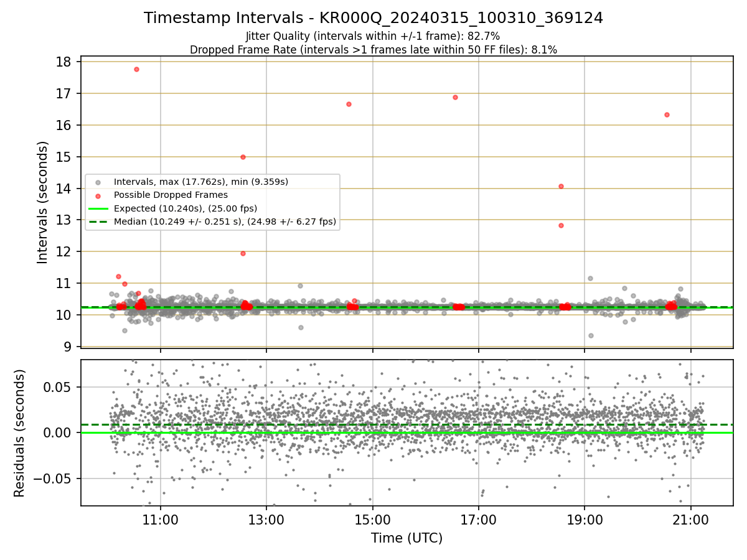Image resolution: width=747 pixels, height=560 pixels.
Task: Click legend entry 'Median (10.249 +/- 0.251 s)'
Action: pos(225,221)
